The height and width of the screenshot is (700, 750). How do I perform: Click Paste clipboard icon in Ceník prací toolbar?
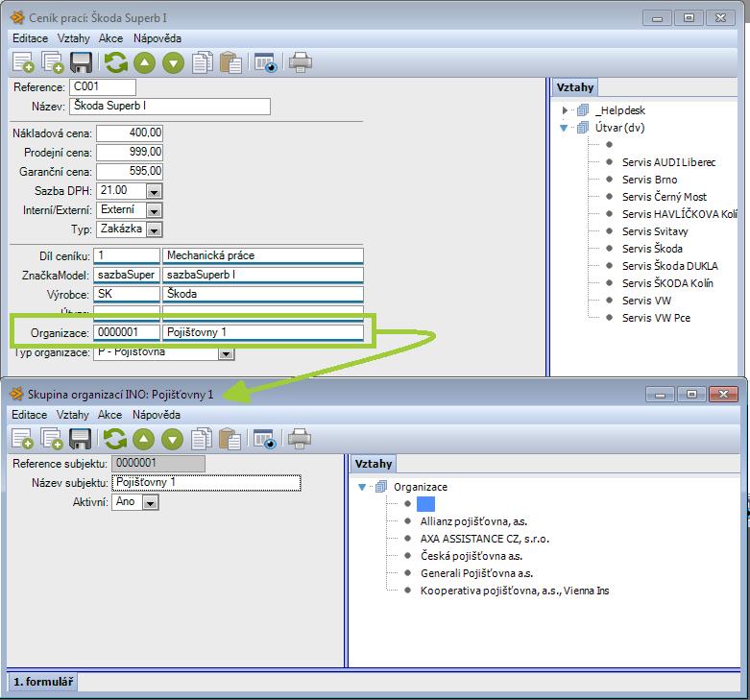[231, 62]
